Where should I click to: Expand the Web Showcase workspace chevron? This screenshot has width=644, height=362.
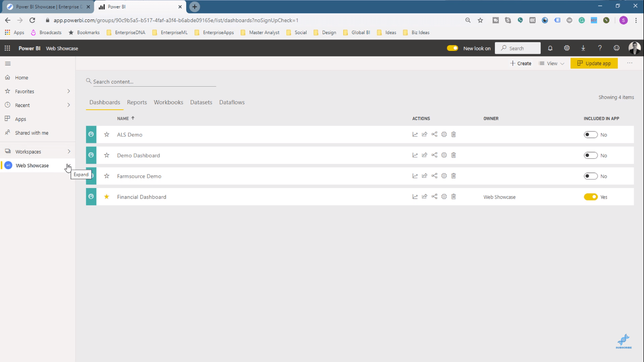click(69, 165)
